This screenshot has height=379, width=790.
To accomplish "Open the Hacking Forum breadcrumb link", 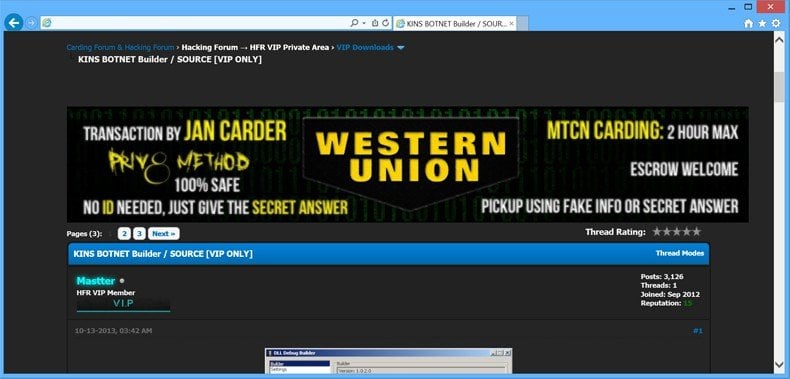I will point(210,47).
